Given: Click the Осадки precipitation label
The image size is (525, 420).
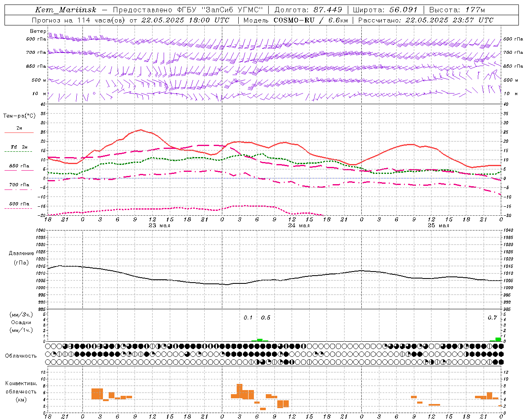Looking at the screenshot, I should pyautogui.click(x=21, y=322).
